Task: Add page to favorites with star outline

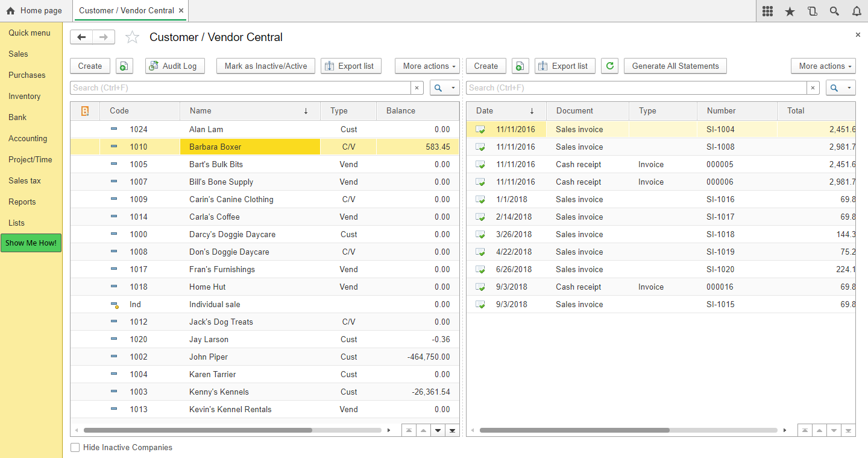Action: (132, 37)
